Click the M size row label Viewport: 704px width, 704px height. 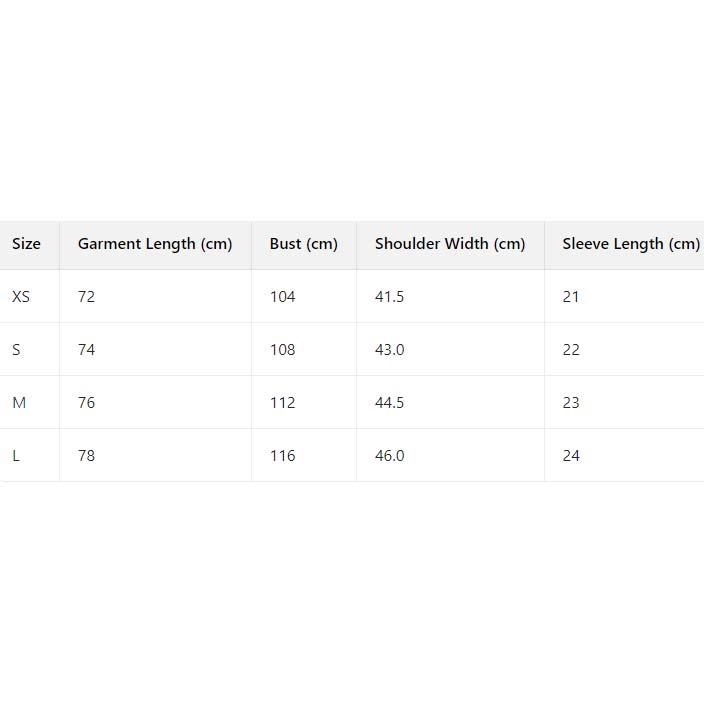(x=19, y=403)
